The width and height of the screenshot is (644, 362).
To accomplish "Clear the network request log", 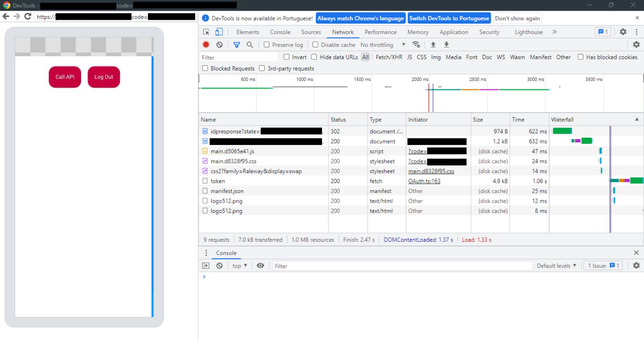I will [220, 45].
